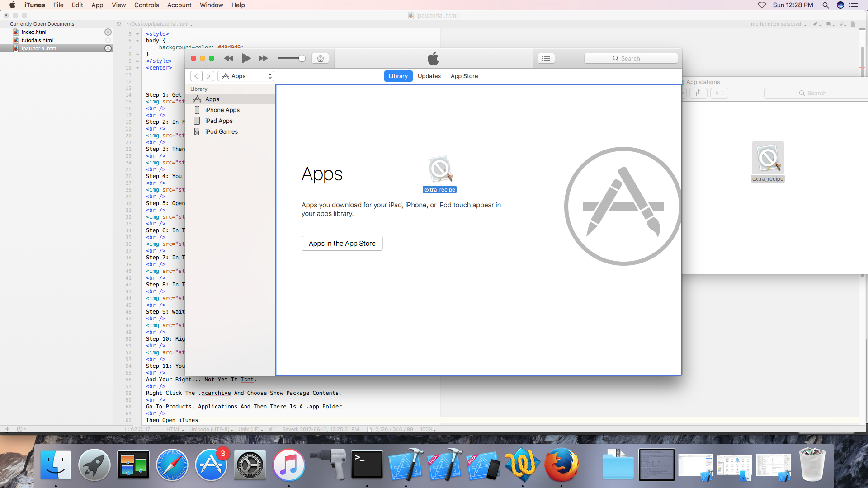Viewport: 868px width, 488px height.
Task: Toggle the document lock in the status bar
Action: click(x=271, y=429)
